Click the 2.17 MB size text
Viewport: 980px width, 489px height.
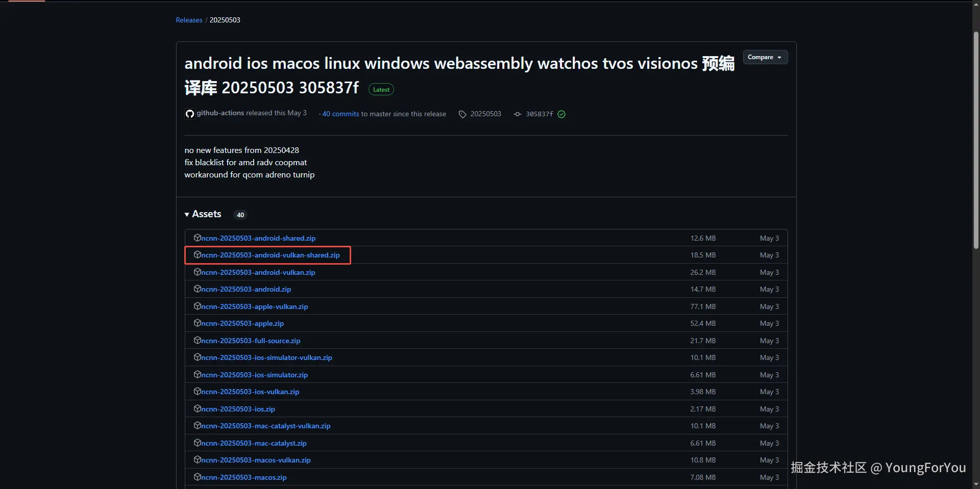[x=703, y=409]
